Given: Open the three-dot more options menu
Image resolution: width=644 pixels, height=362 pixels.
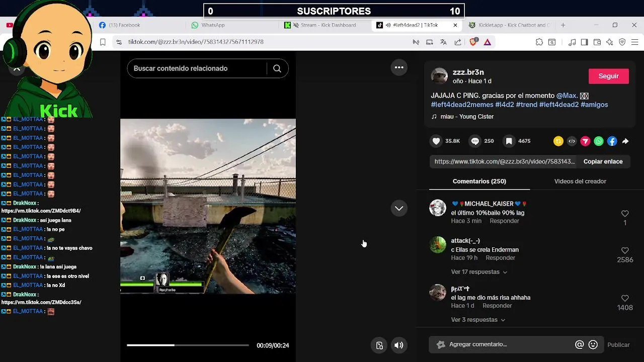Looking at the screenshot, I should [399, 67].
